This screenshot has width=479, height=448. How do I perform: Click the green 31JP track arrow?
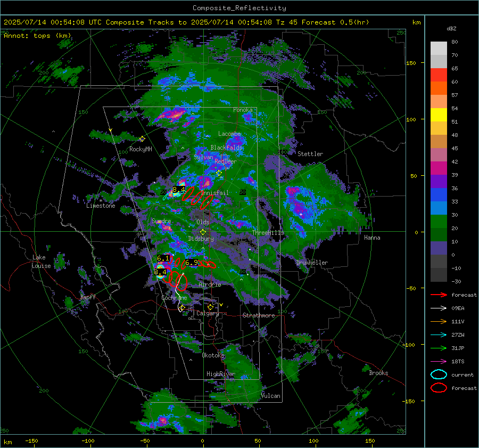coord(439,348)
